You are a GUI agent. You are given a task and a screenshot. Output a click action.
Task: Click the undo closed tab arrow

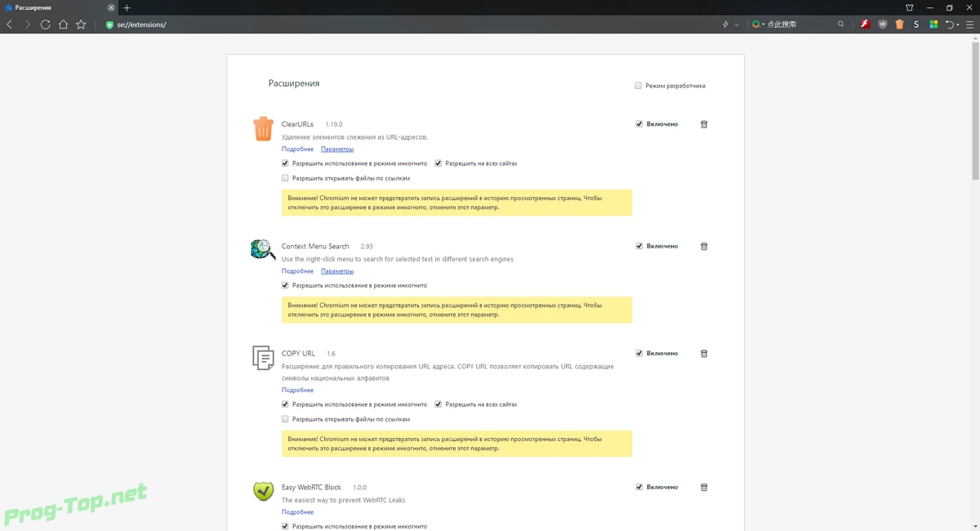[950, 25]
